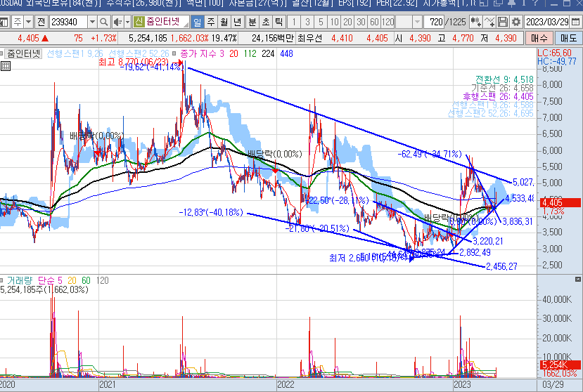
Task: Click the 후행스팬 26: 4,405 legend text
Action: [498, 97]
